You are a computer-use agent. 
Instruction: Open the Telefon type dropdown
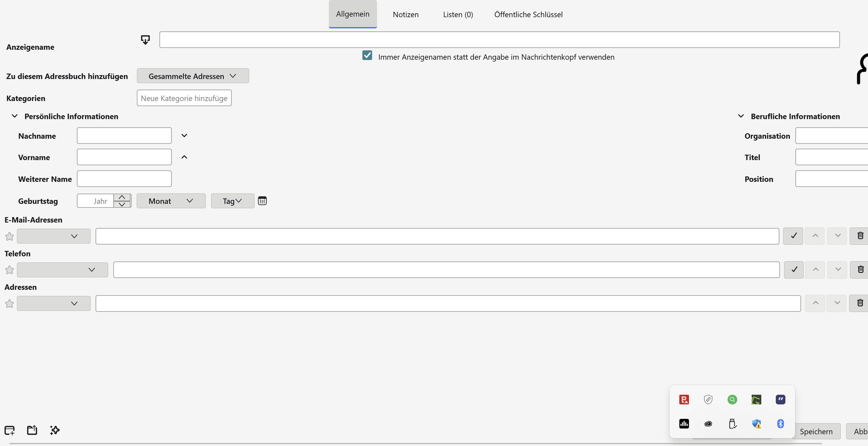(62, 270)
